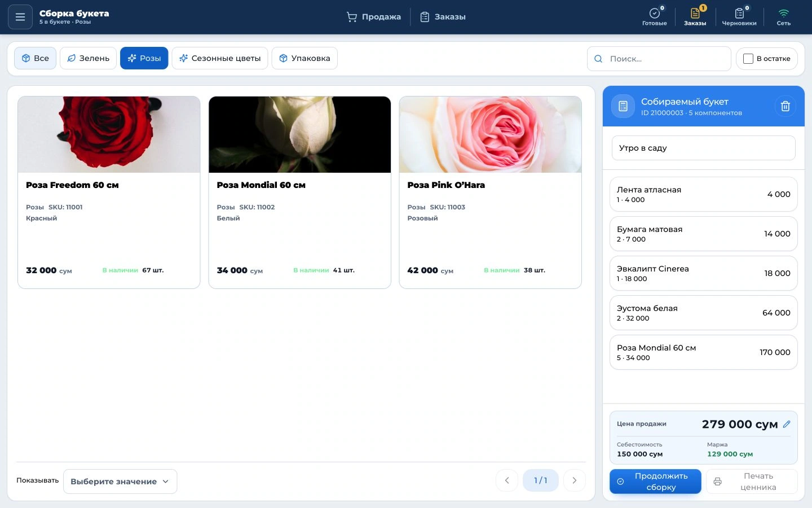Click the Роза Mondial white rose photo
The image size is (812, 508).
(x=300, y=134)
